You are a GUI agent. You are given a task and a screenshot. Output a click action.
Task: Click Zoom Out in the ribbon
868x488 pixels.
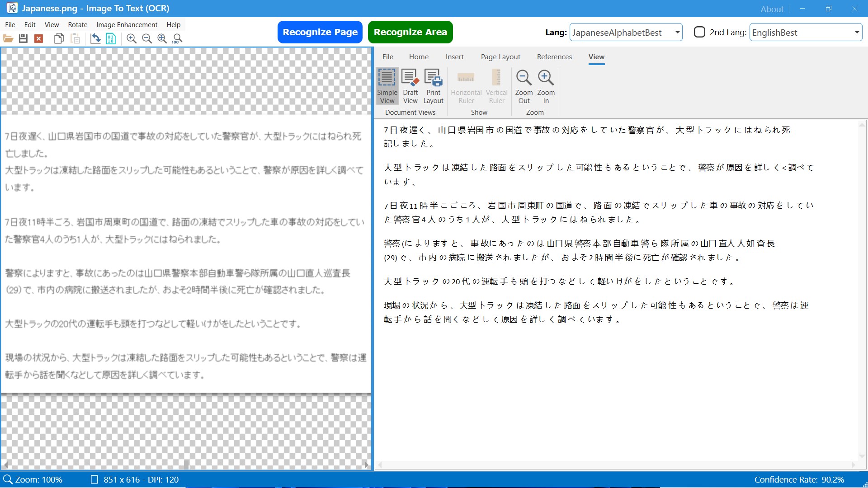(x=524, y=86)
